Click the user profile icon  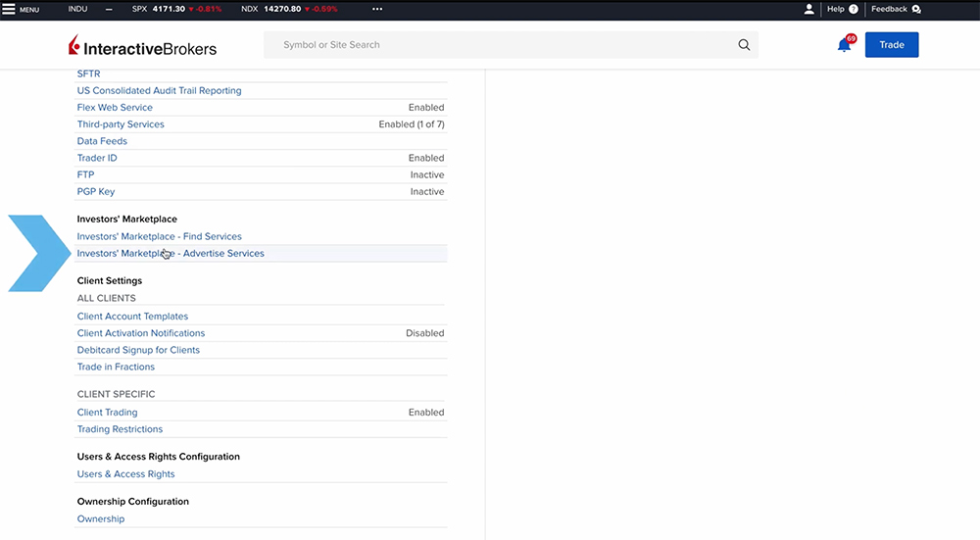(x=808, y=9)
